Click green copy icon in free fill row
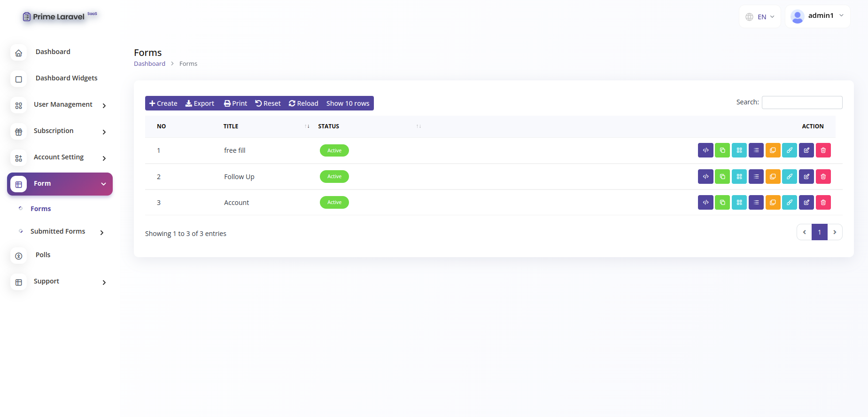The height and width of the screenshot is (417, 868). click(722, 150)
